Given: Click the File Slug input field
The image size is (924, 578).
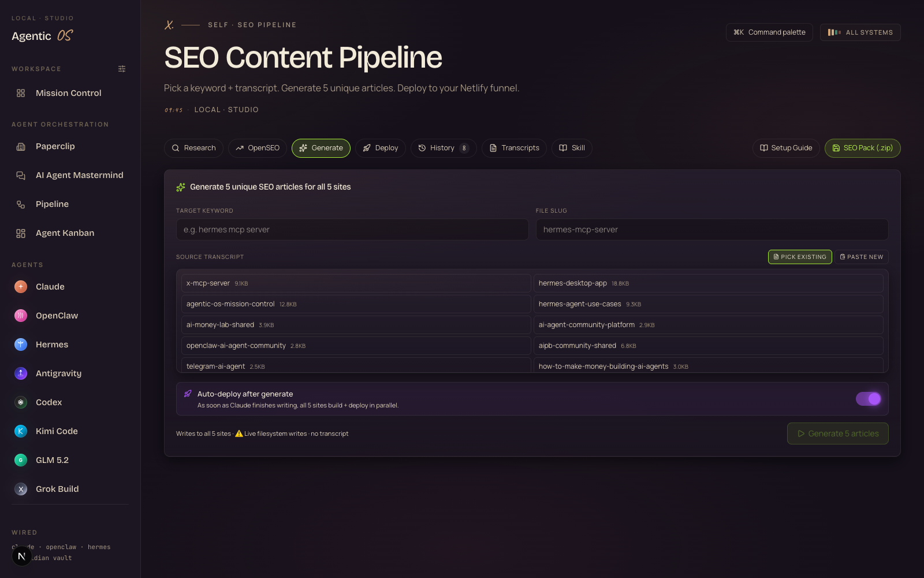Looking at the screenshot, I should click(712, 229).
